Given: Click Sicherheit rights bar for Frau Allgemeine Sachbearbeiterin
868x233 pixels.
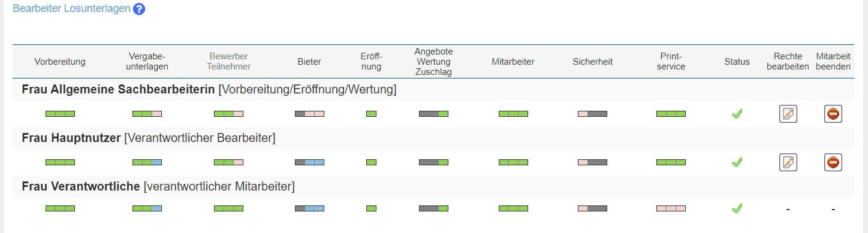Looking at the screenshot, I should point(592,114).
